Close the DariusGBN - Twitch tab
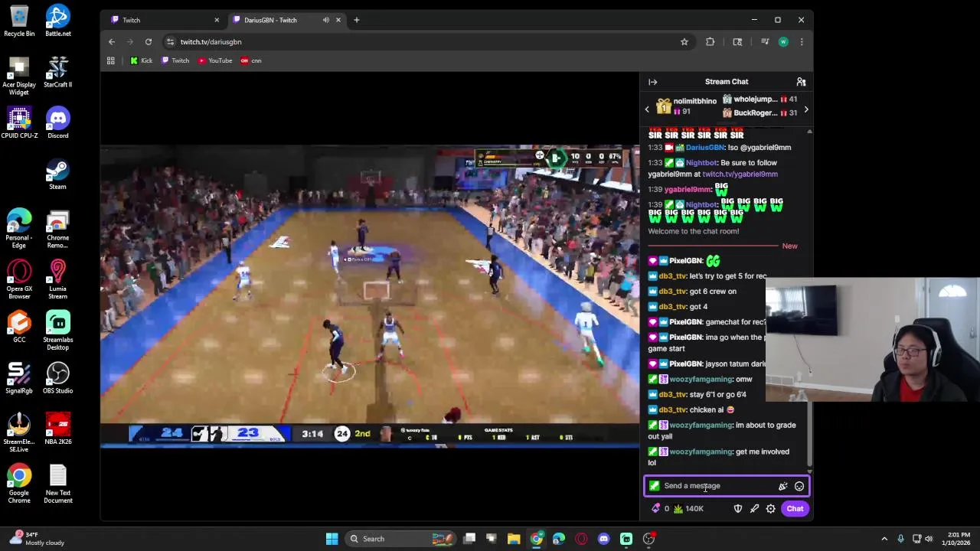 point(338,20)
